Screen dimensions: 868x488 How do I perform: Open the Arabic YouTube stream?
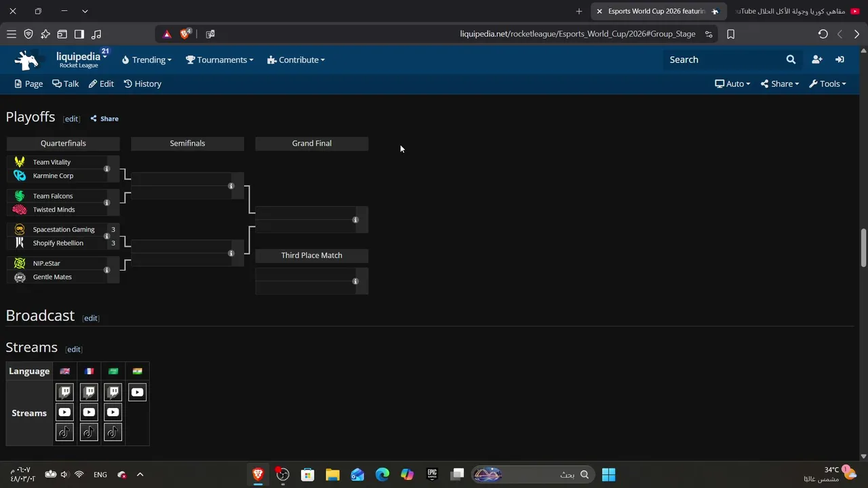click(x=113, y=412)
